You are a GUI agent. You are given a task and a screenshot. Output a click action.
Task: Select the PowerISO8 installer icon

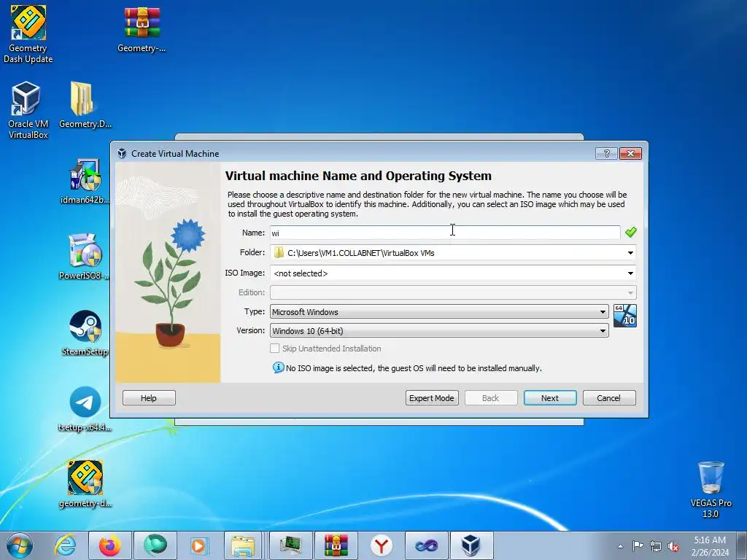[x=85, y=256]
